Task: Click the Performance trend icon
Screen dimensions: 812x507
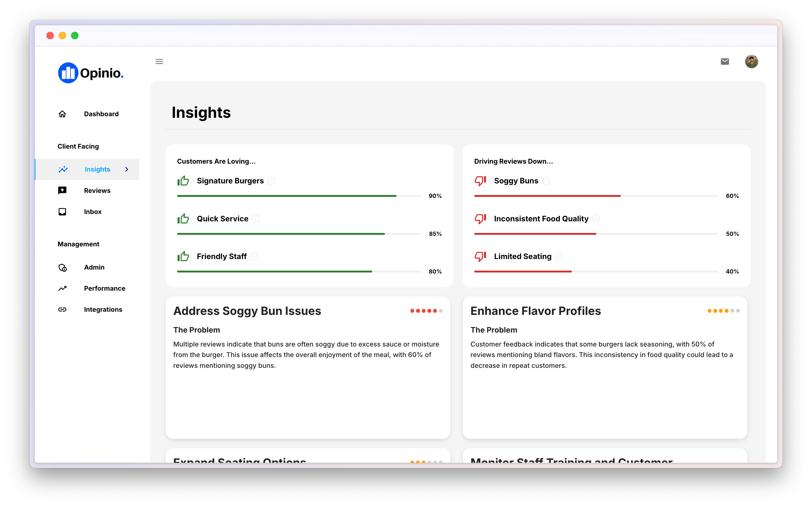Action: pos(62,288)
